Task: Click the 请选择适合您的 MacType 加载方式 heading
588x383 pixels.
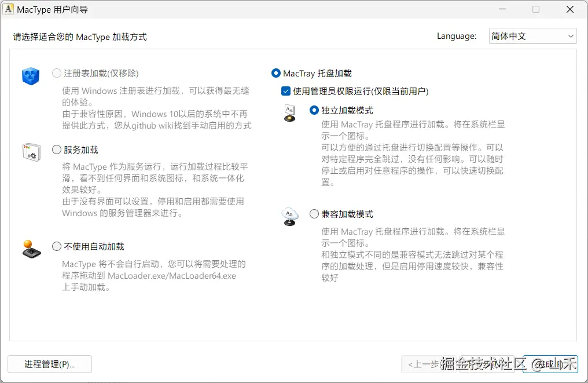Action: [x=80, y=37]
